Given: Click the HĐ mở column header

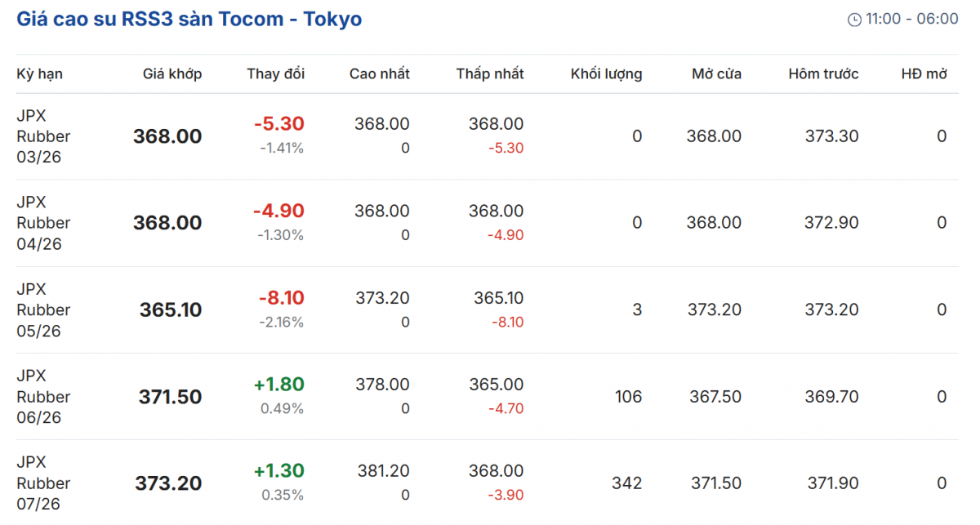Looking at the screenshot, I should point(924,74).
